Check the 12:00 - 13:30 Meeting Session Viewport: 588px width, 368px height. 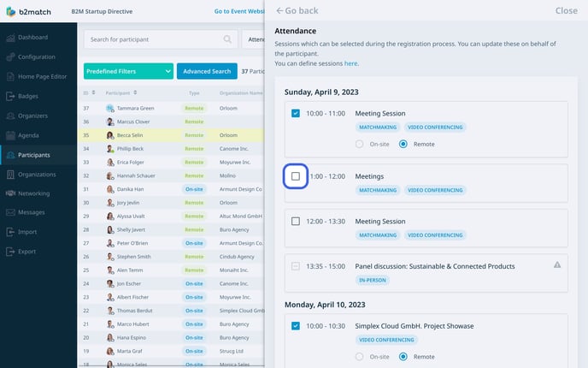[296, 221]
